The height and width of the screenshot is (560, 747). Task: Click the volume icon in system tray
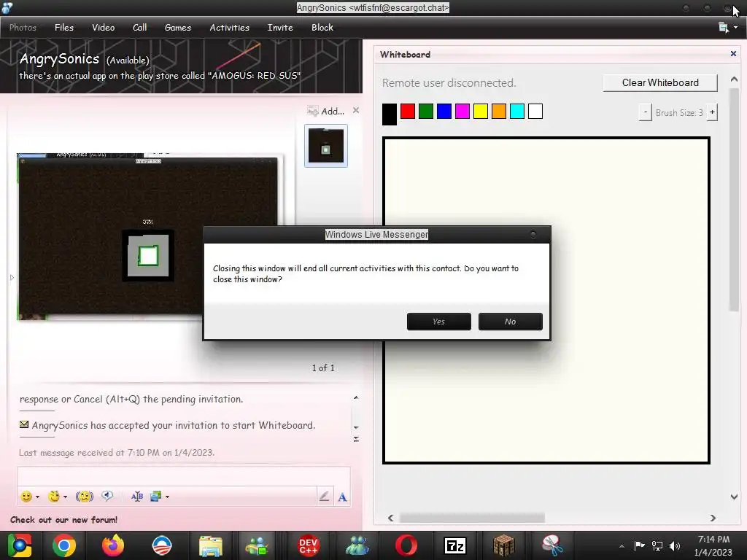675,545
